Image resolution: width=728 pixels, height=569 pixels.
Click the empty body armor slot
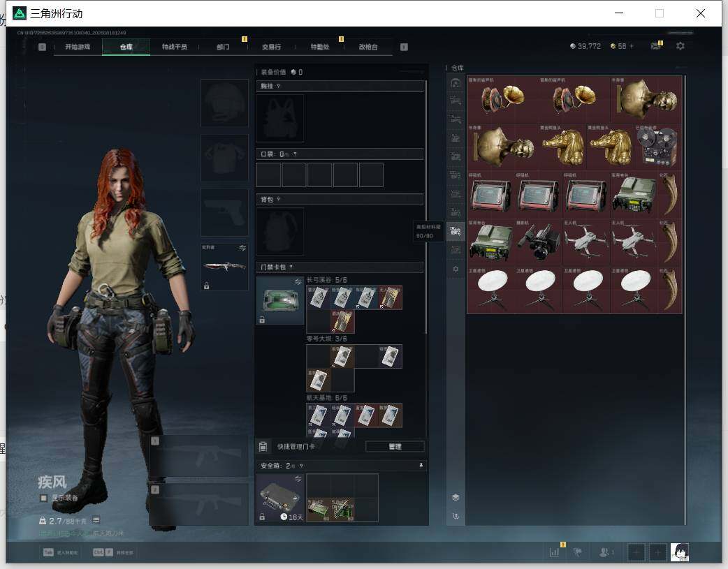[x=224, y=158]
